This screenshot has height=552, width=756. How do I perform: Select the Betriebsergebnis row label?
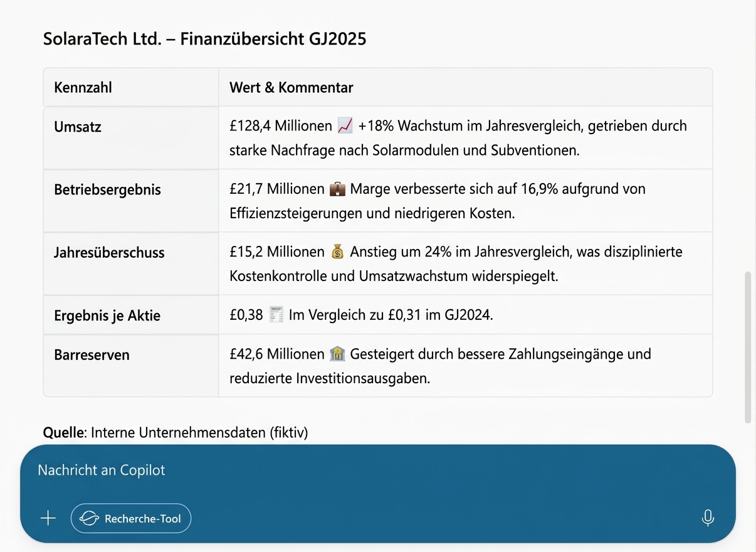pyautogui.click(x=108, y=190)
